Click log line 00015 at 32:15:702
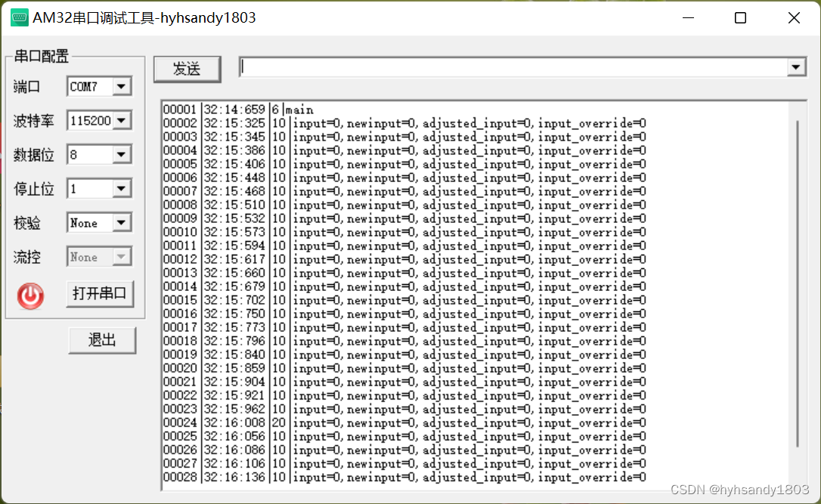Image resolution: width=821 pixels, height=504 pixels. [x=404, y=301]
